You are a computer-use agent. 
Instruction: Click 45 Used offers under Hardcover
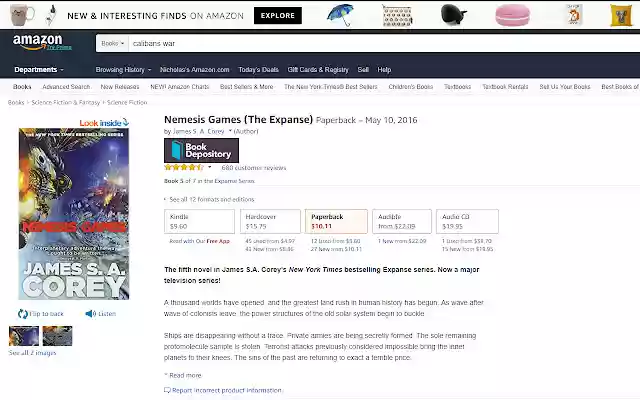pos(270,241)
